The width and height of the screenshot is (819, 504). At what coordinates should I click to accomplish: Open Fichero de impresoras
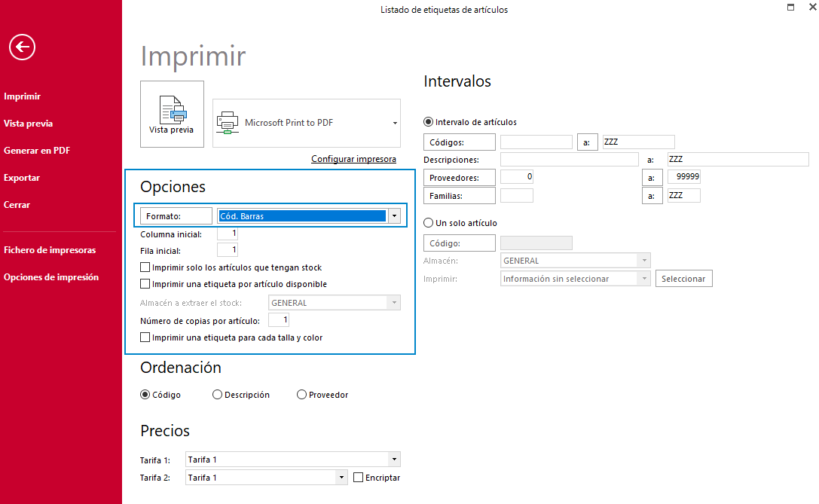coord(50,249)
